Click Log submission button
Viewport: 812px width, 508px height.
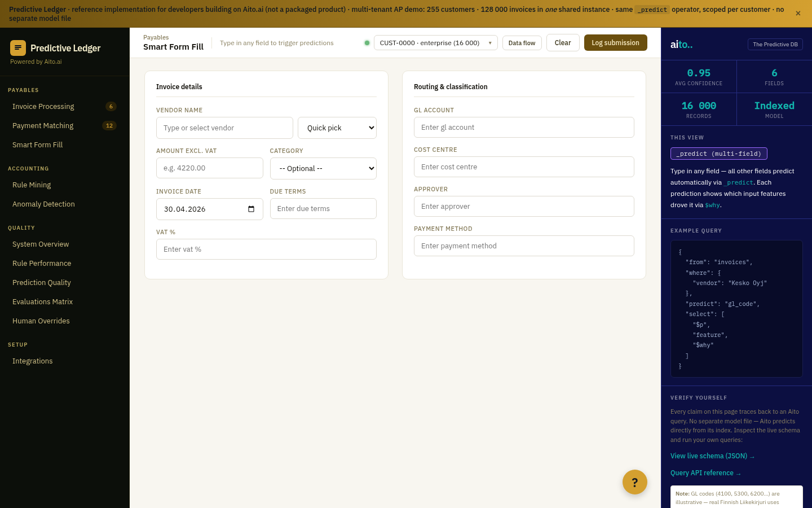click(616, 43)
